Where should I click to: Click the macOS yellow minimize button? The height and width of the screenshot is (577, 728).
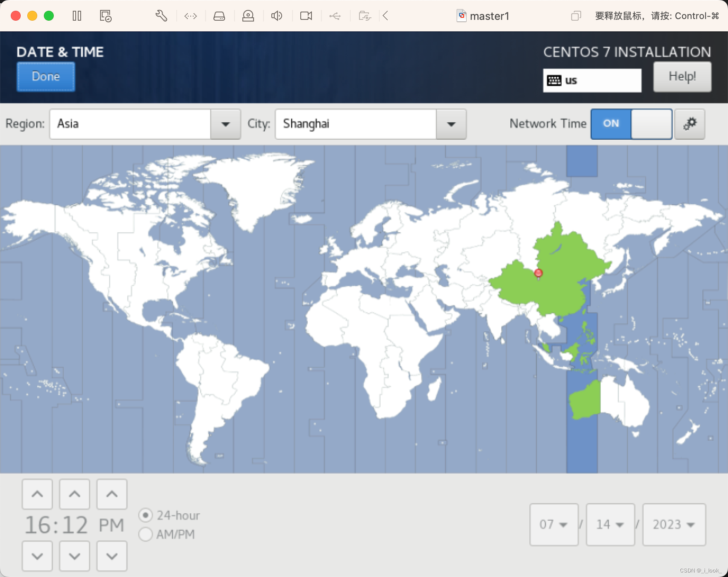point(32,16)
